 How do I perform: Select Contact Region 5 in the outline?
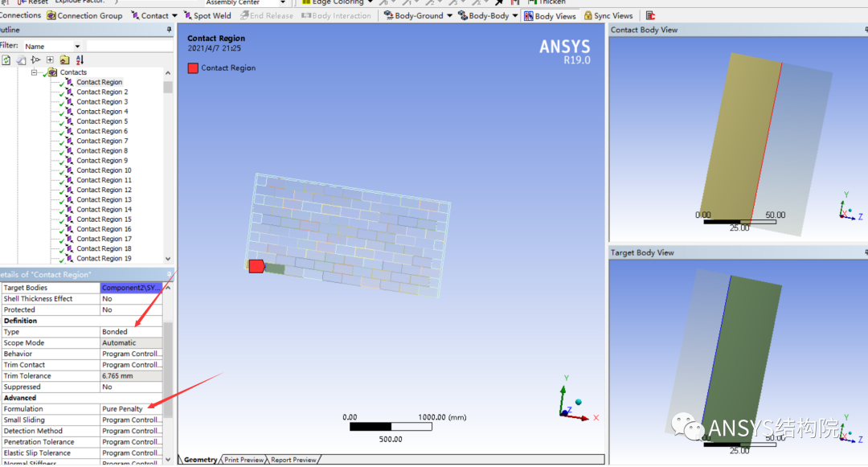(102, 121)
